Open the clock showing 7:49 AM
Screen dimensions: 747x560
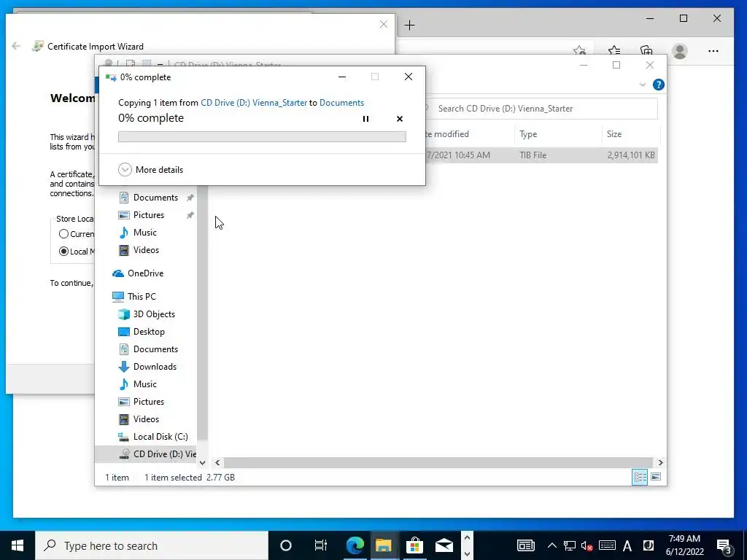(684, 545)
